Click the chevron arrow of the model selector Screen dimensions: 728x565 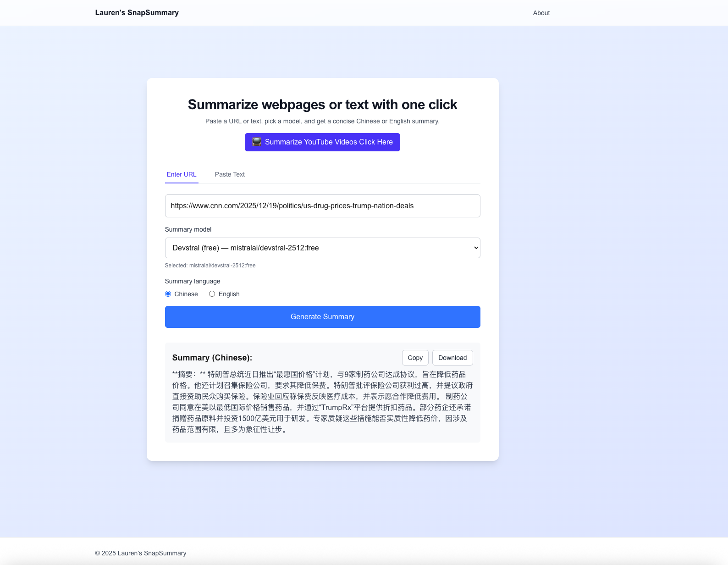476,248
